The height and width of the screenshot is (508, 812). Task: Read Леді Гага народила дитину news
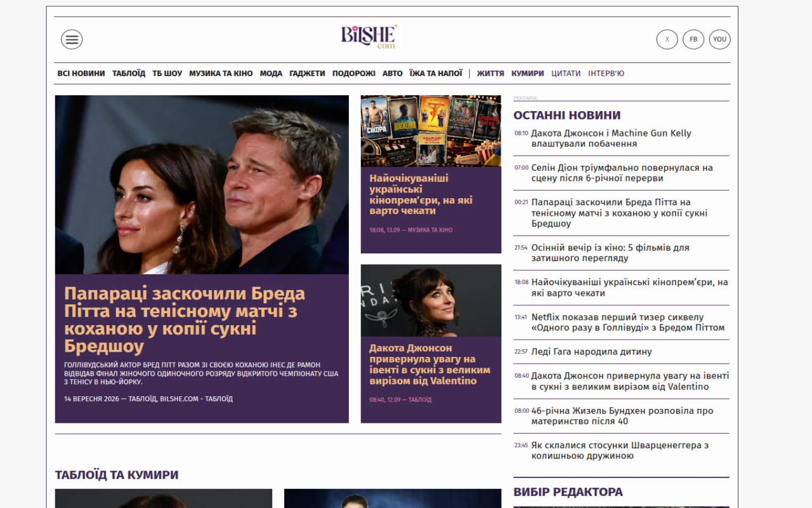pyautogui.click(x=591, y=352)
